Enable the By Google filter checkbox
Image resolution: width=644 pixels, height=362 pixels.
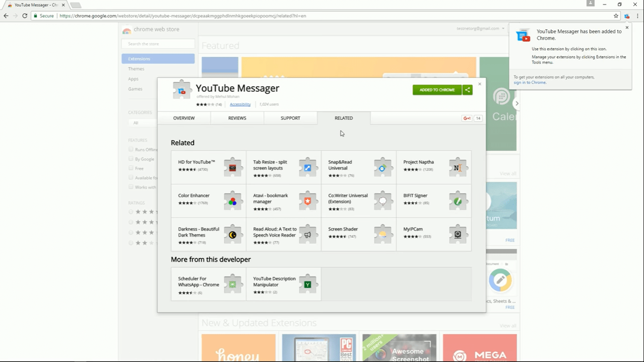[x=131, y=159]
